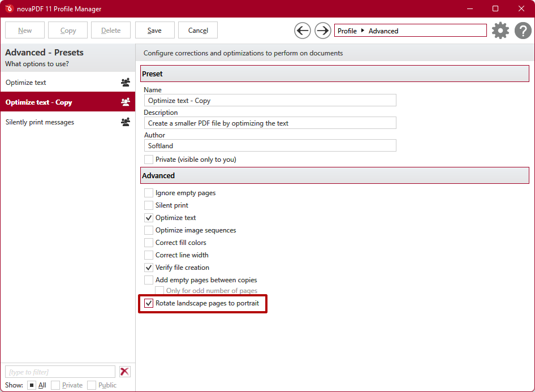The height and width of the screenshot is (392, 535).
Task: Toggle the Show Private filter checkbox
Action: [55, 385]
